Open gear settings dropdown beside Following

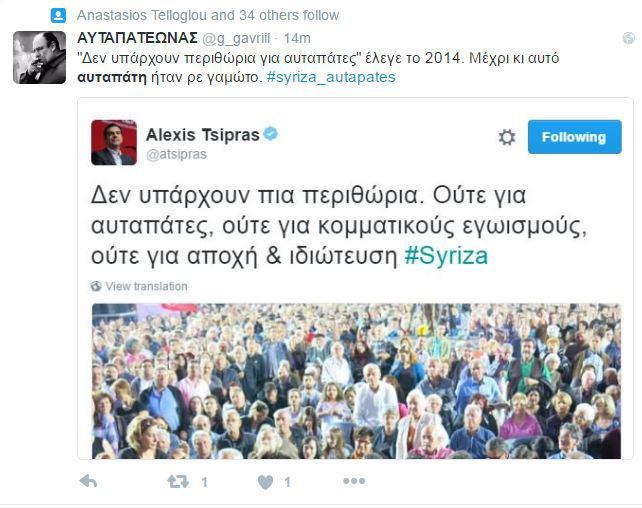(507, 137)
